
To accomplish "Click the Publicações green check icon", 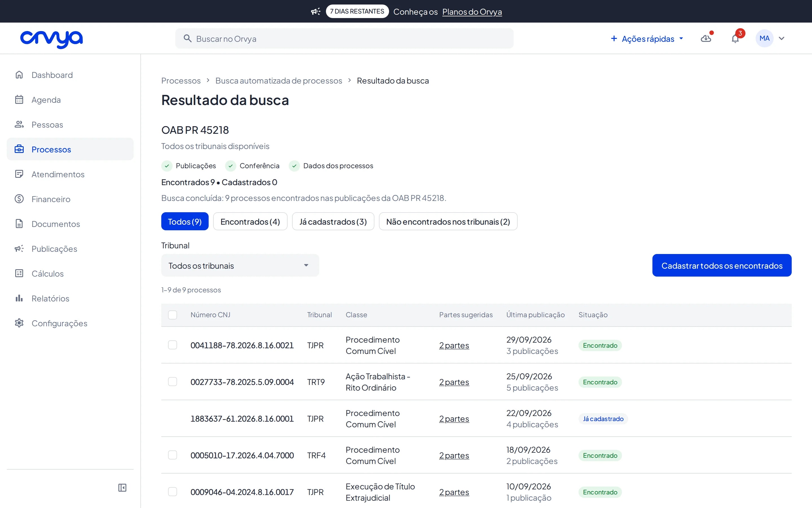I will 167,166.
